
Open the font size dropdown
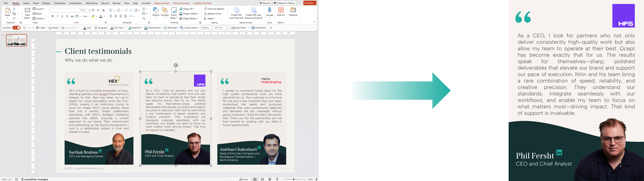pos(89,10)
